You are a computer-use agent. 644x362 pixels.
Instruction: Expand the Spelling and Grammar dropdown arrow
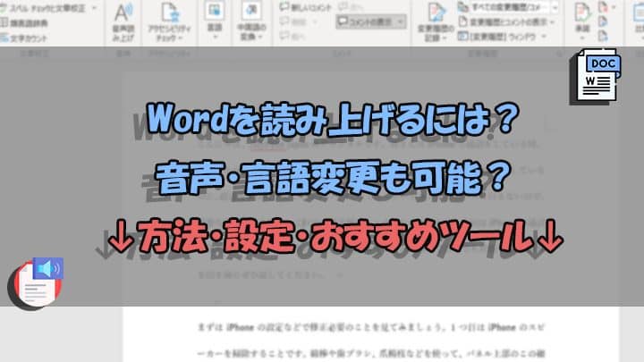[95, 8]
